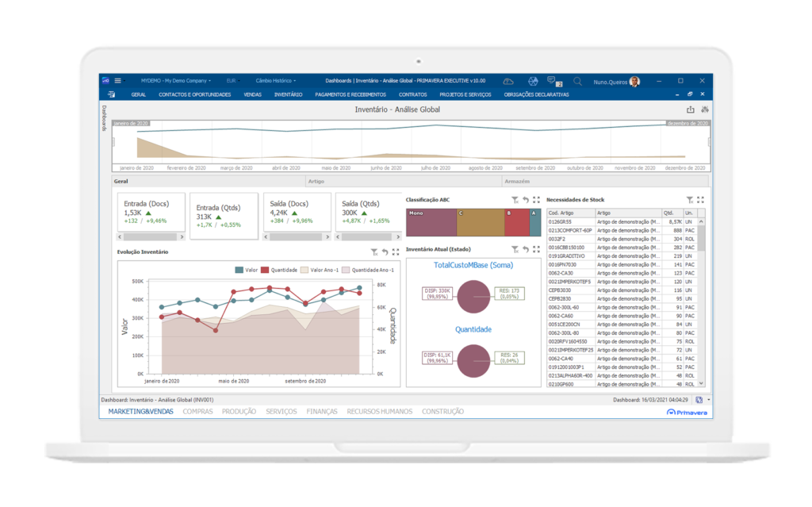The height and width of the screenshot is (507, 812).
Task: Select the 0213COMFORT-60P row in the stock table
Action: point(622,230)
